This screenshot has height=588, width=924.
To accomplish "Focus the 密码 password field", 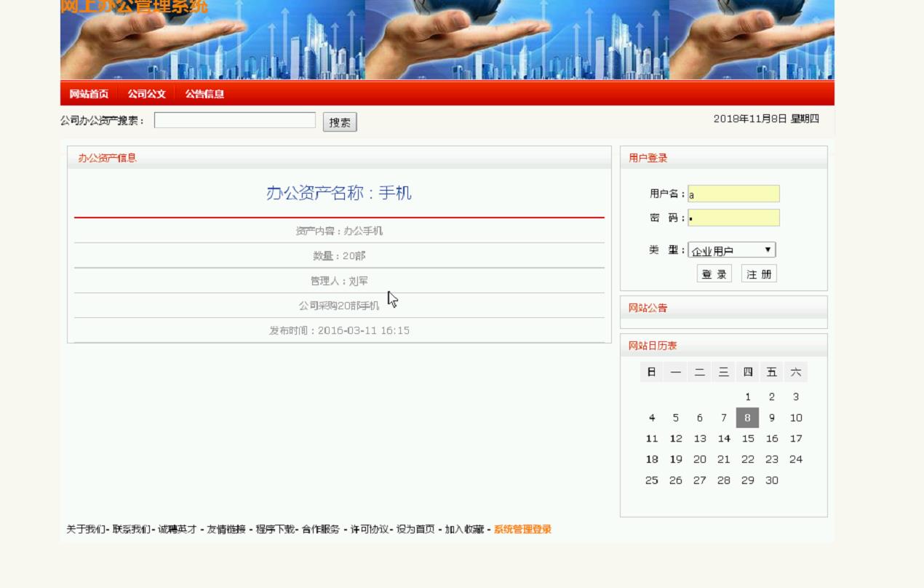I will [733, 218].
